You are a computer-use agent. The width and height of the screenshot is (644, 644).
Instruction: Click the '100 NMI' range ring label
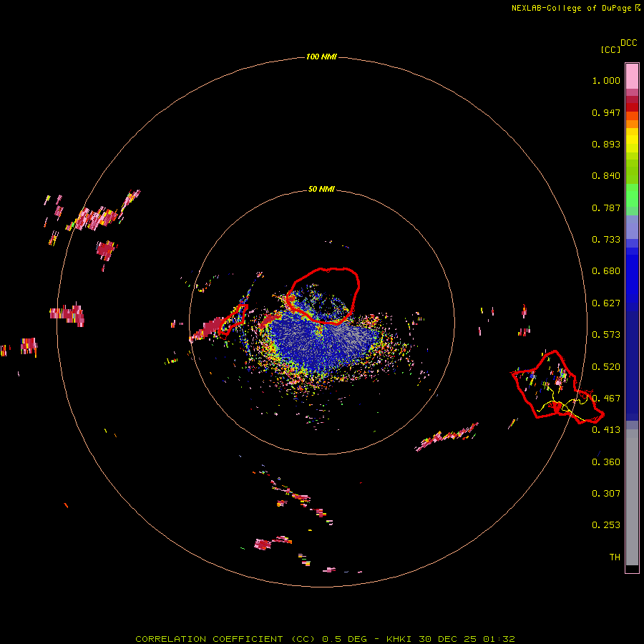click(321, 57)
